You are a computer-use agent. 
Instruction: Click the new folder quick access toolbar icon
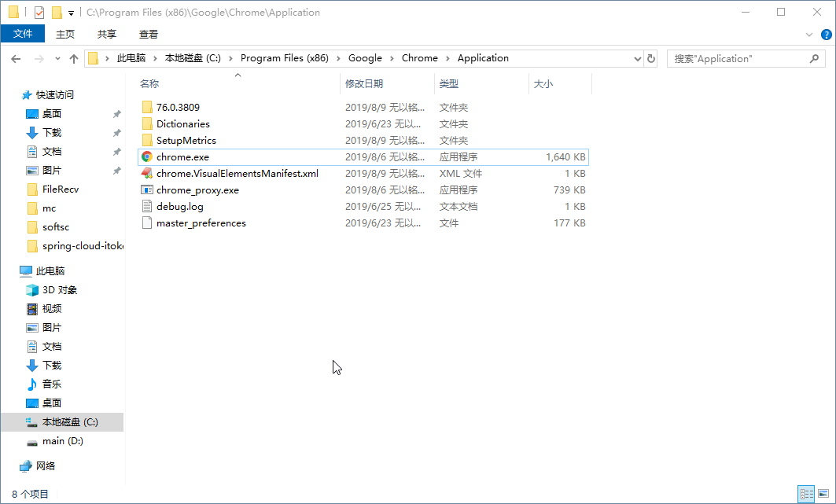click(x=57, y=13)
